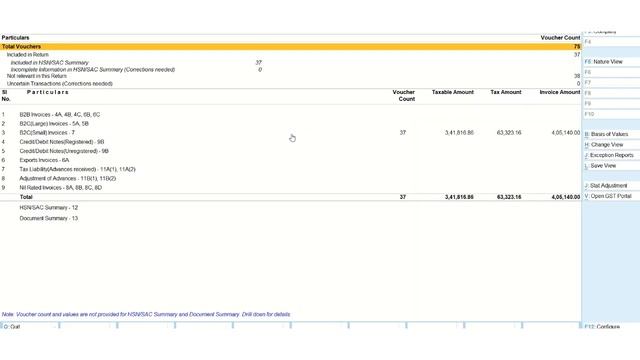This screenshot has width=640, height=360.
Task: Click the Sl No. column header
Action: point(6,96)
